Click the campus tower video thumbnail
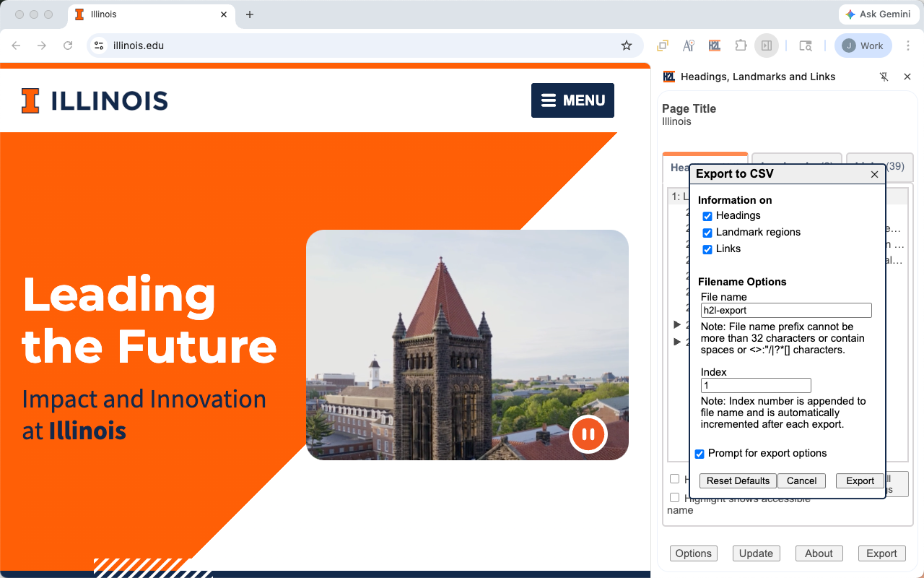 point(467,345)
